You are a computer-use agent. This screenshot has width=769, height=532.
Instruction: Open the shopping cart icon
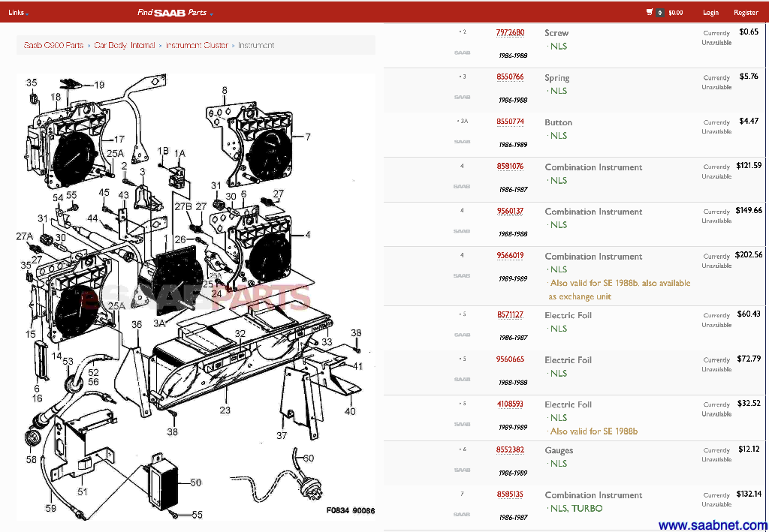click(x=650, y=13)
